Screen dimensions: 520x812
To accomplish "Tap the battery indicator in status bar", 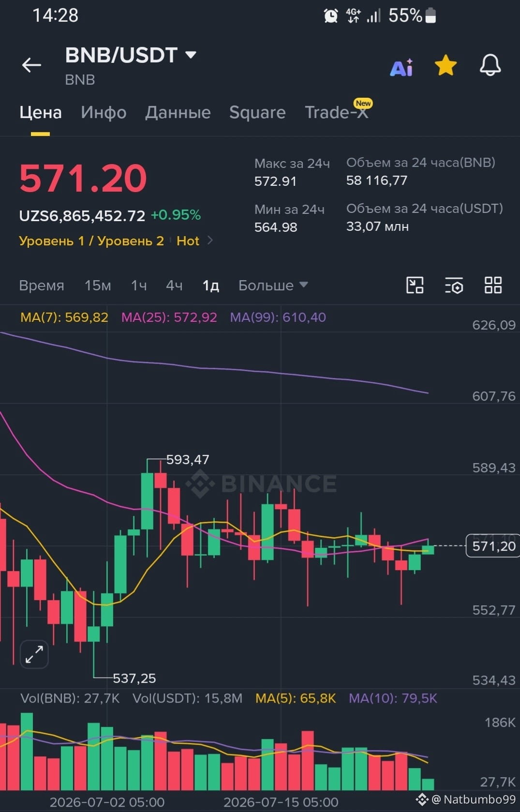I will (x=431, y=15).
